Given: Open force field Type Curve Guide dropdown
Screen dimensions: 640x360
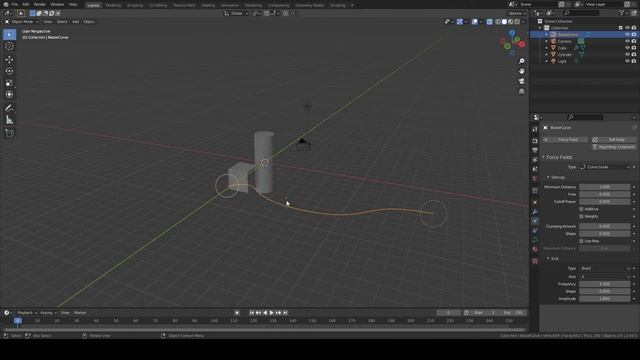Looking at the screenshot, I should click(x=605, y=167).
